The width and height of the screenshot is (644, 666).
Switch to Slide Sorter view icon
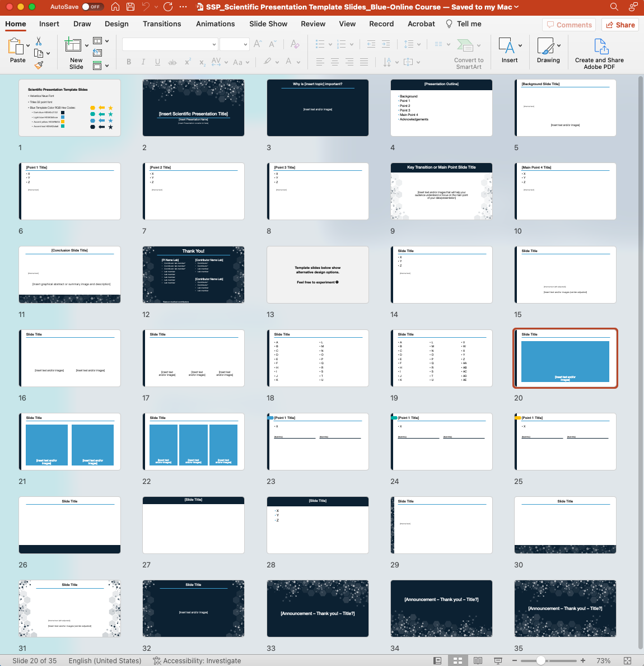click(x=458, y=660)
